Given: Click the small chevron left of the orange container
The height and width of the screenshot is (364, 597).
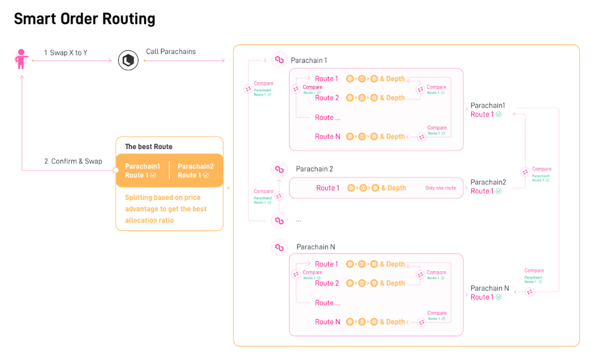Looking at the screenshot, I should 228,188.
